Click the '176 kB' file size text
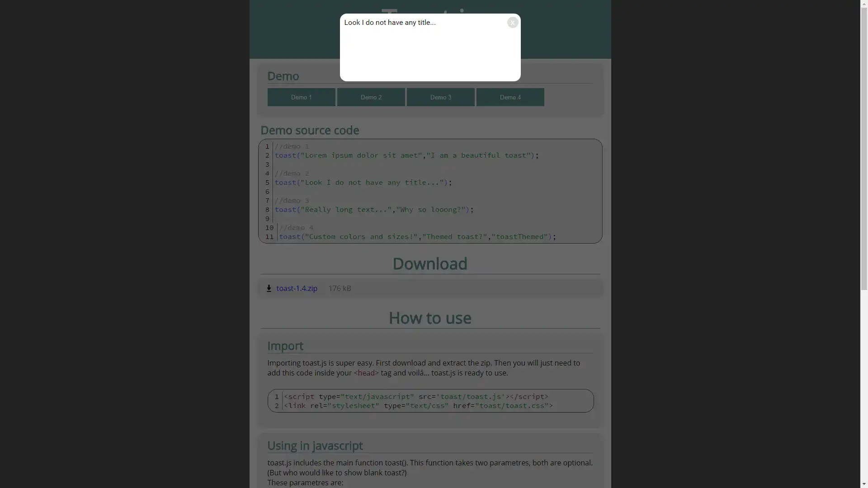This screenshot has height=488, width=868. click(x=340, y=288)
